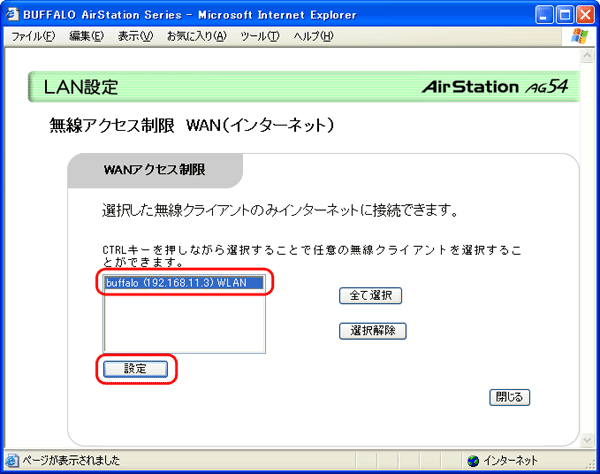Screen dimensions: 600x474
Task: Click the AirStation AG54 logo
Action: (x=494, y=87)
